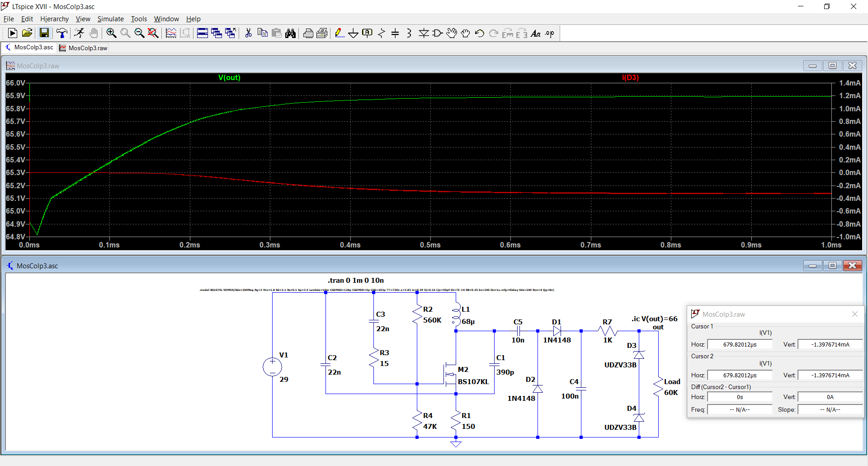This screenshot has height=466, width=868.
Task: Select the Pan magnifier tool
Action: [x=125, y=33]
